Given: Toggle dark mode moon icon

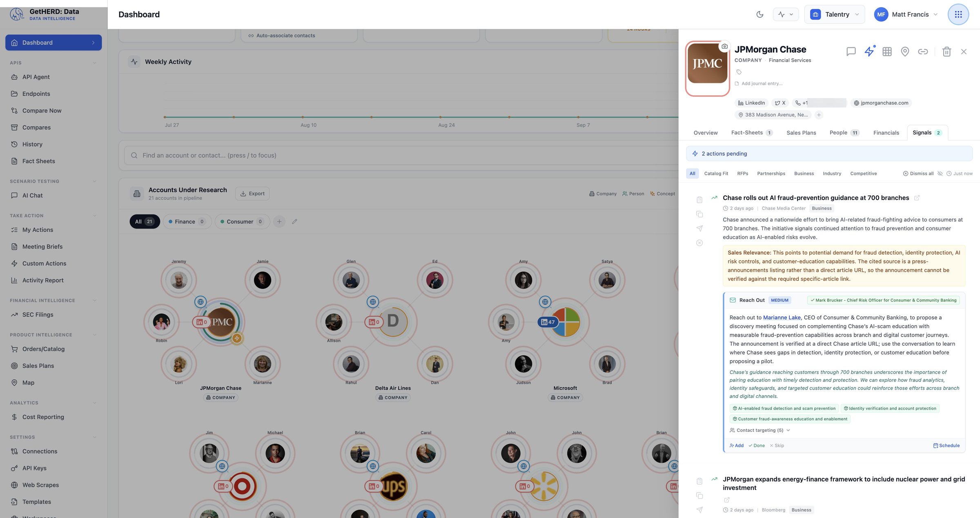Looking at the screenshot, I should tap(759, 14).
